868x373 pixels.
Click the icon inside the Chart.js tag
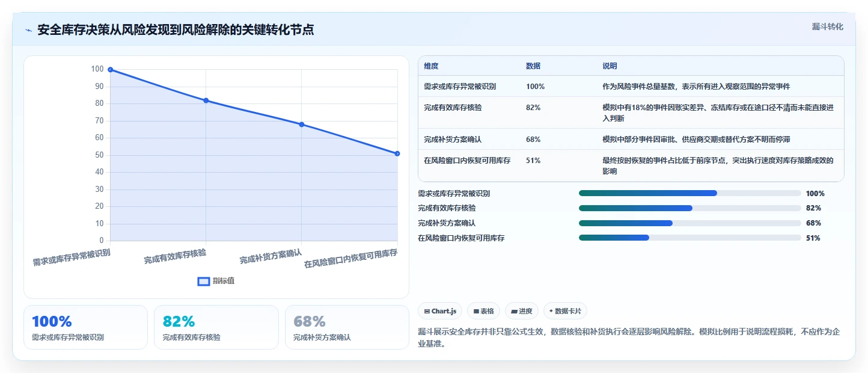pos(427,312)
